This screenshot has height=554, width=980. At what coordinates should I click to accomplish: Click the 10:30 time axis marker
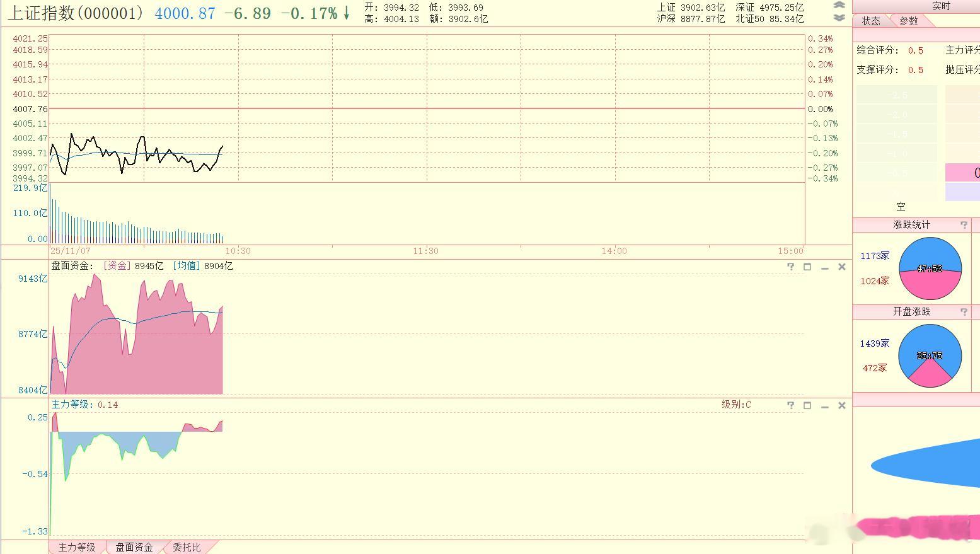pyautogui.click(x=238, y=251)
